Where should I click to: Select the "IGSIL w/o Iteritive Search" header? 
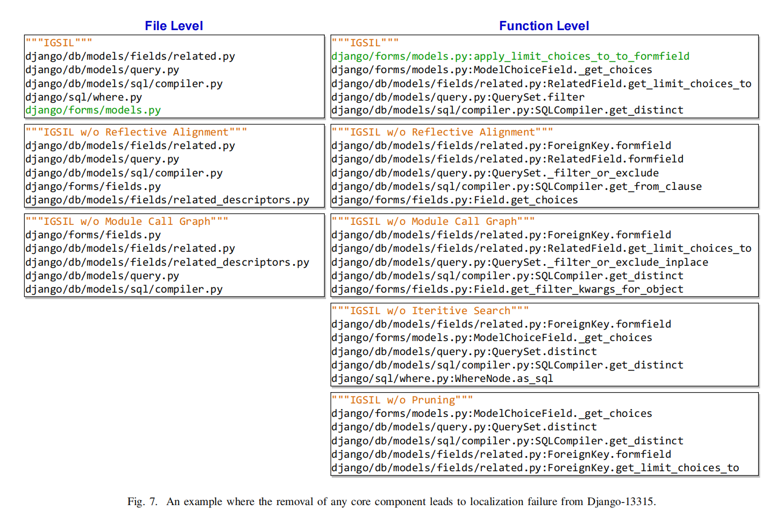pos(430,311)
